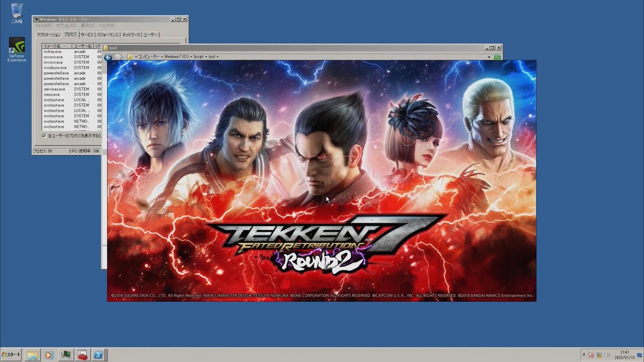Click the red-flagged tray icon beside the hidden-icons arrow
This screenshot has height=362, width=644.
591,355
